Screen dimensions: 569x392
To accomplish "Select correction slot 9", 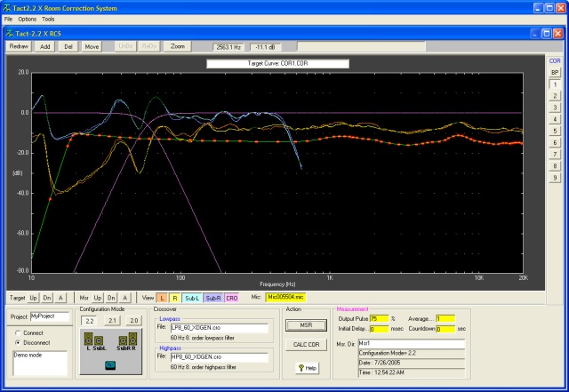I will point(555,178).
